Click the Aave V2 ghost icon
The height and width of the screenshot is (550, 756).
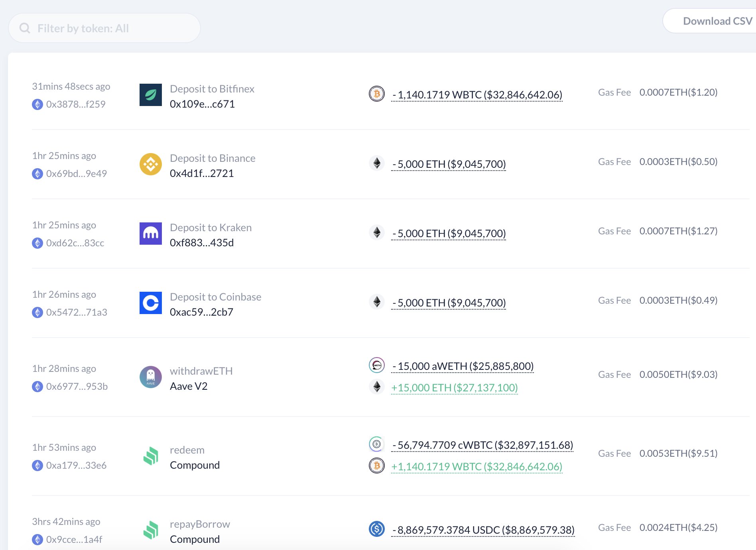click(x=150, y=377)
